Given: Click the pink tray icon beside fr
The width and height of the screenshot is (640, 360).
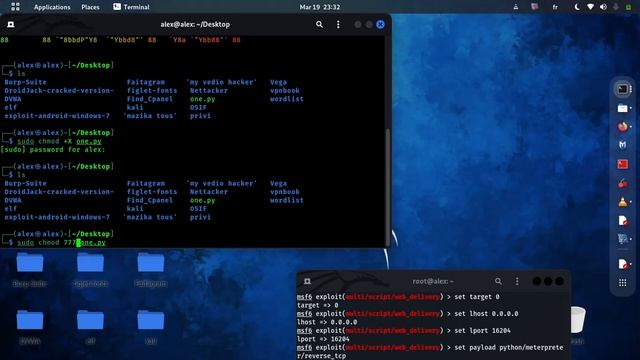Looking at the screenshot, I should pos(535,7).
